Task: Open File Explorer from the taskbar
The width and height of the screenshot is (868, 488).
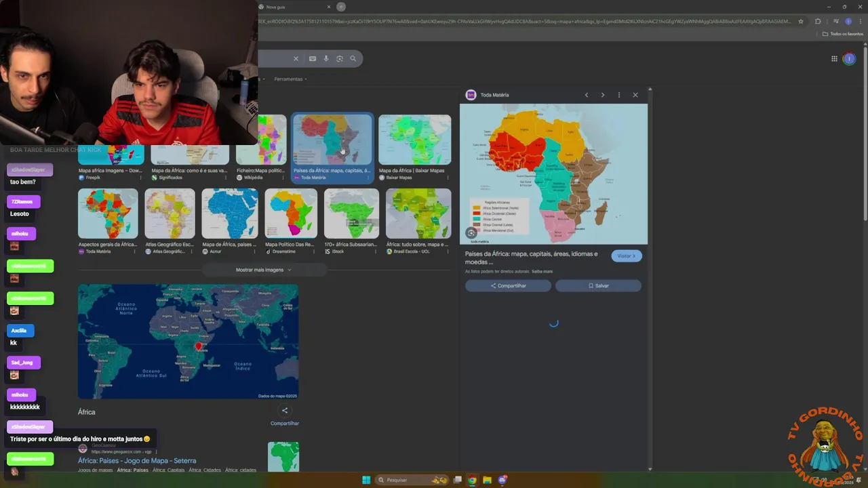Action: coord(487,480)
